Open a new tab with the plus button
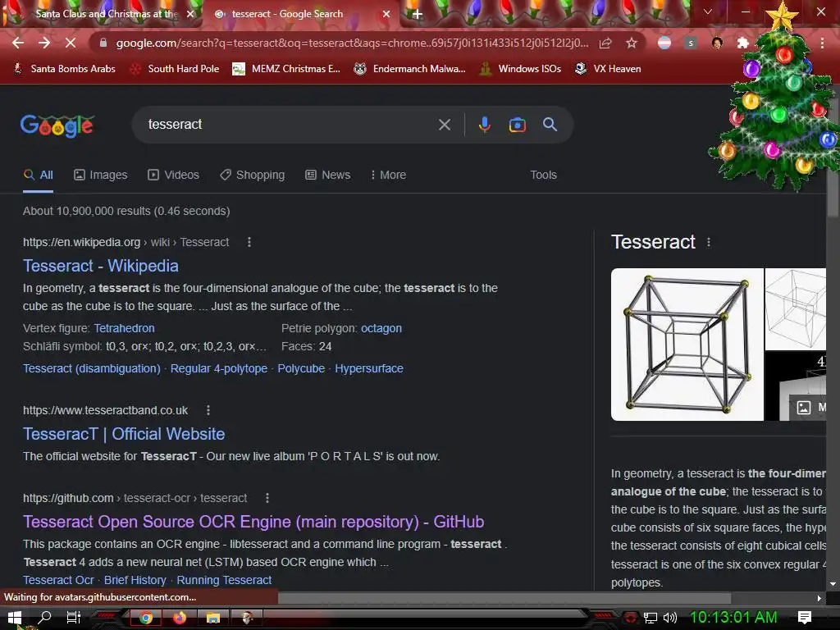The image size is (840, 630). click(x=418, y=15)
